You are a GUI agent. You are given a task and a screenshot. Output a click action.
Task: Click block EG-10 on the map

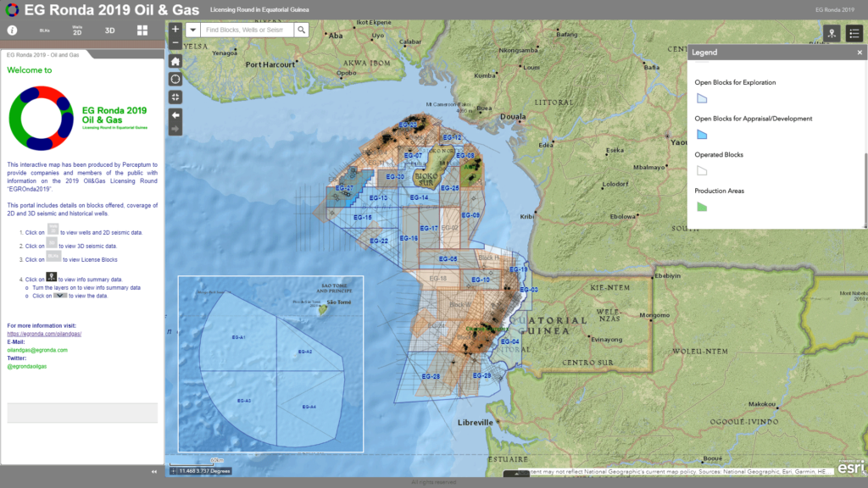click(481, 280)
